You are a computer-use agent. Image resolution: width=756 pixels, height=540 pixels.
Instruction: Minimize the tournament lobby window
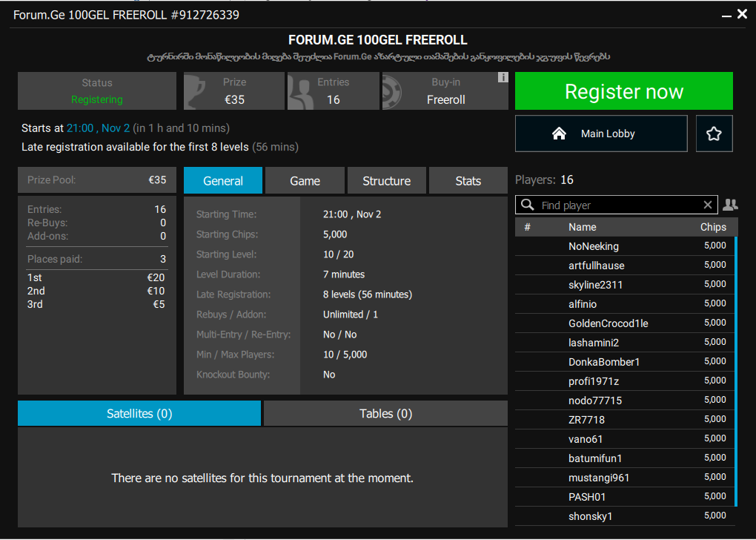(726, 16)
